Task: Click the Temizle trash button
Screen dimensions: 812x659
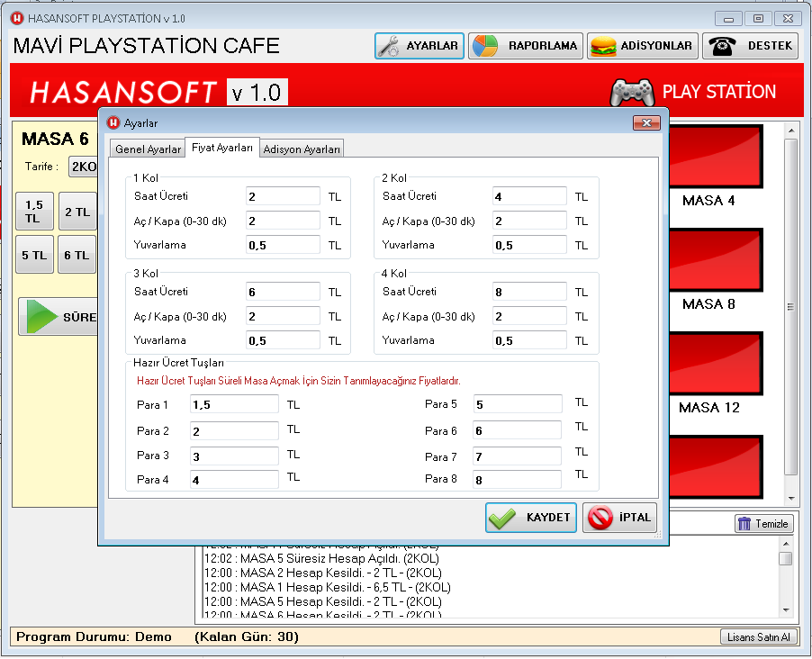Action: coord(763,524)
